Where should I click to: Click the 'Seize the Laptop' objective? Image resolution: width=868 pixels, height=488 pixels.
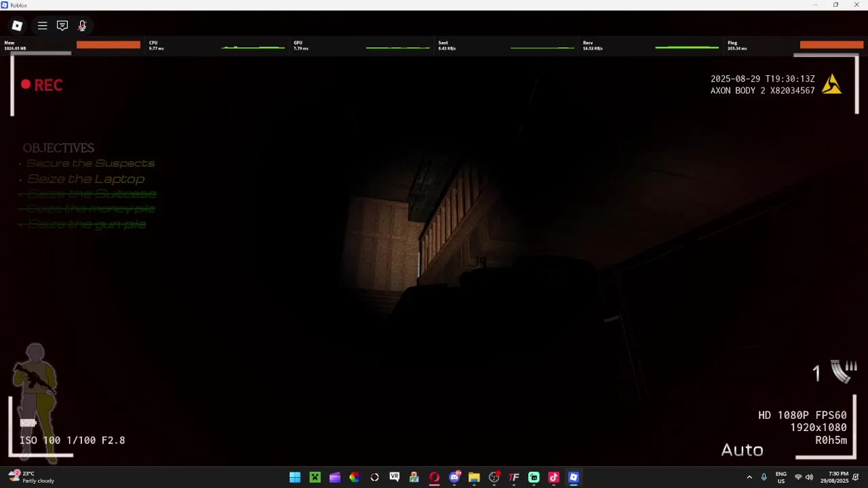click(85, 179)
